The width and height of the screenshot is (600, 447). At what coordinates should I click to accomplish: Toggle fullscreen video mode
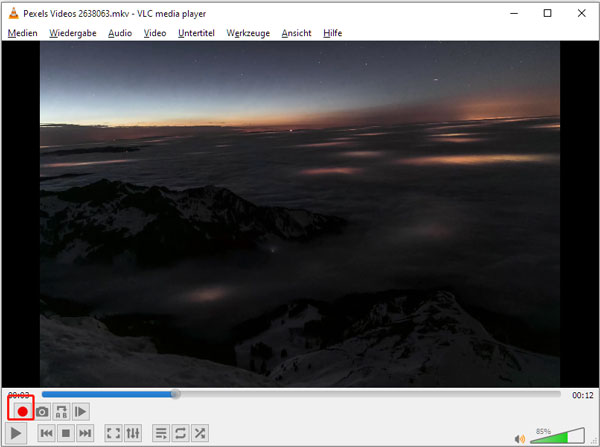[113, 433]
